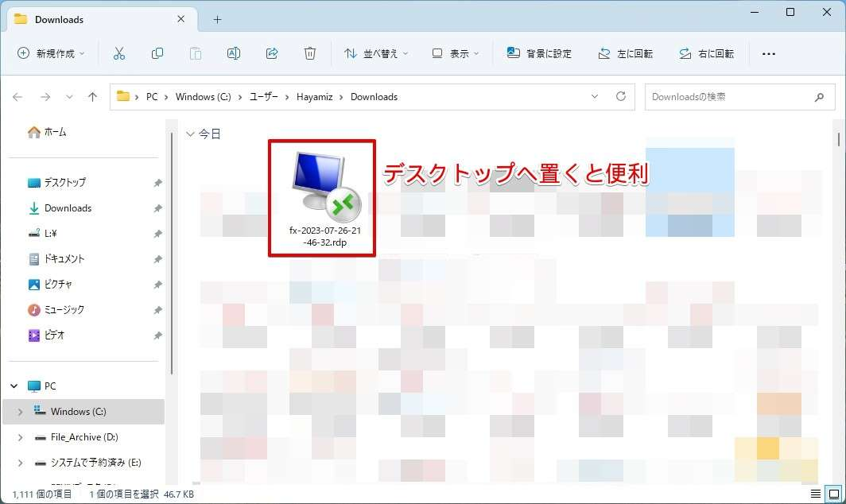Select システムで予約済み (E:) drive
This screenshot has height=504, width=846.
tap(87, 463)
